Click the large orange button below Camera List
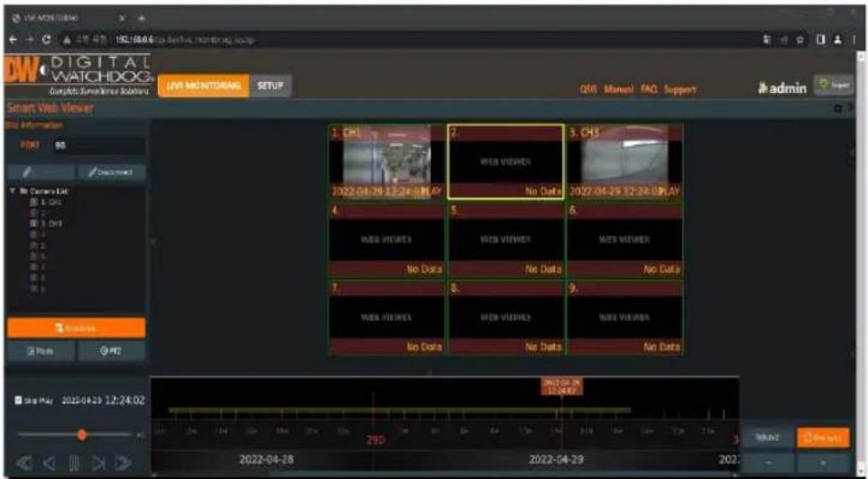This screenshot has width=868, height=479. 77,327
